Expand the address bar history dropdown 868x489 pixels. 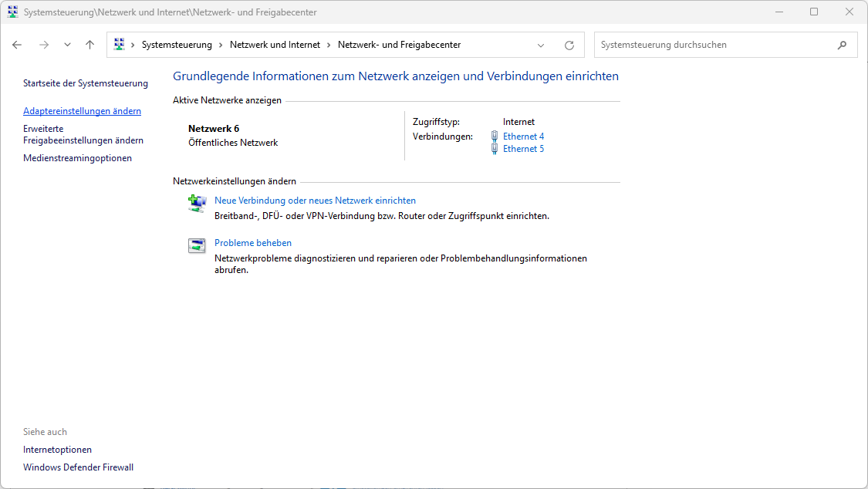click(541, 45)
